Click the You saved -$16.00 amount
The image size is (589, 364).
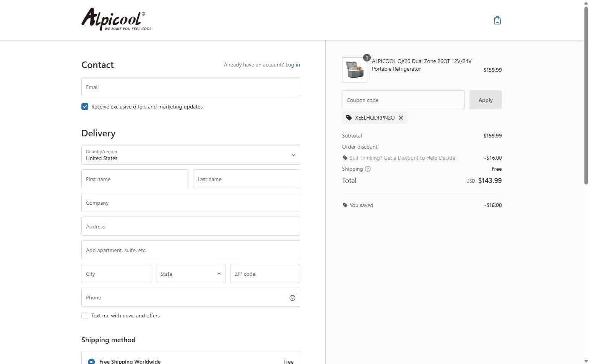(493, 205)
